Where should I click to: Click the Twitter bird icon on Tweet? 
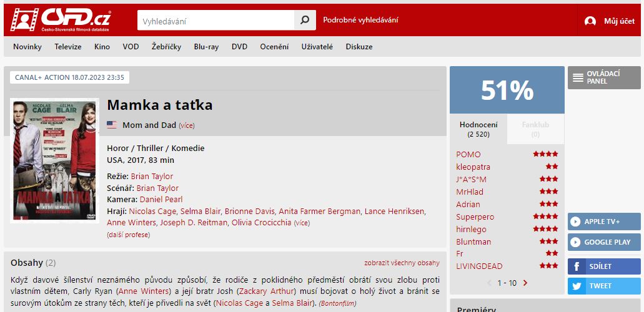pyautogui.click(x=577, y=286)
